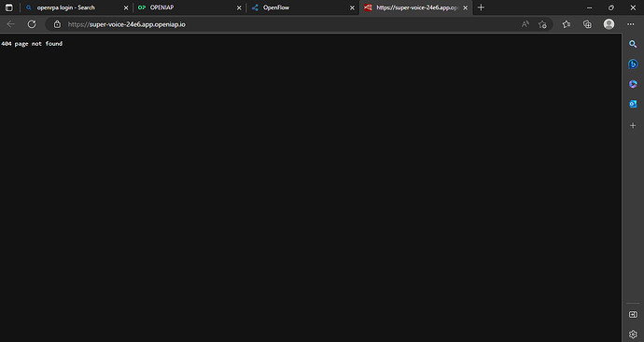644x342 pixels.
Task: Minimize the browser window
Action: (589, 7)
